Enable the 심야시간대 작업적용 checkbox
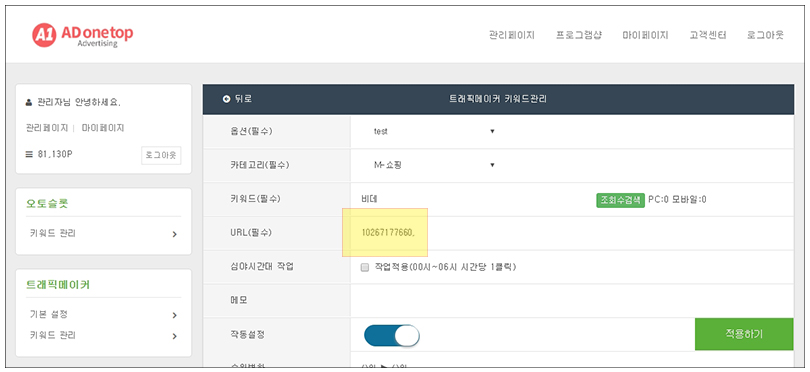810x372 pixels. (365, 267)
